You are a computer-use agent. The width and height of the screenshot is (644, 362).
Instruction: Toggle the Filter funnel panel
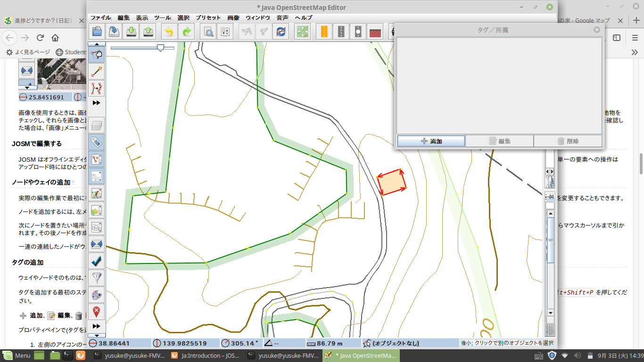click(97, 278)
